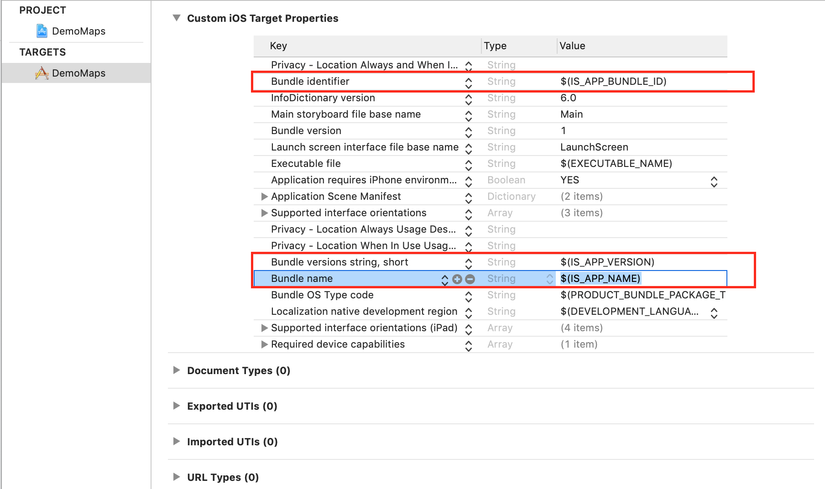Click the DemoMaps project file icon
825x489 pixels.
point(42,31)
